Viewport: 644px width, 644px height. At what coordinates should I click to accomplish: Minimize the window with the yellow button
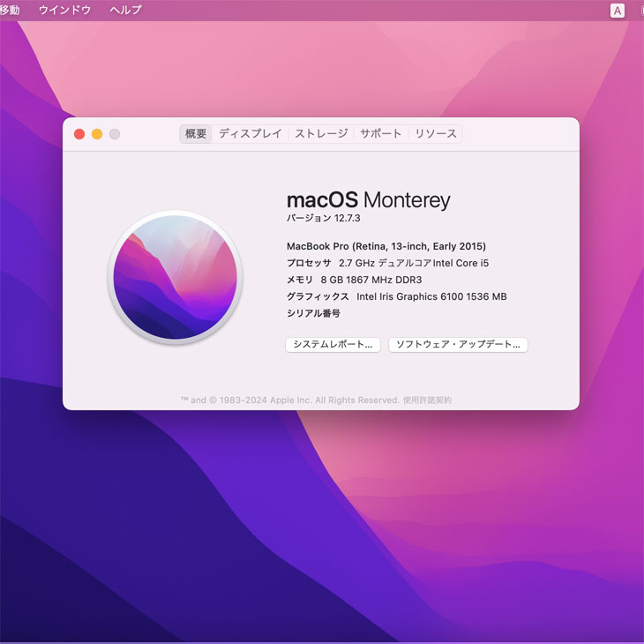tap(97, 134)
